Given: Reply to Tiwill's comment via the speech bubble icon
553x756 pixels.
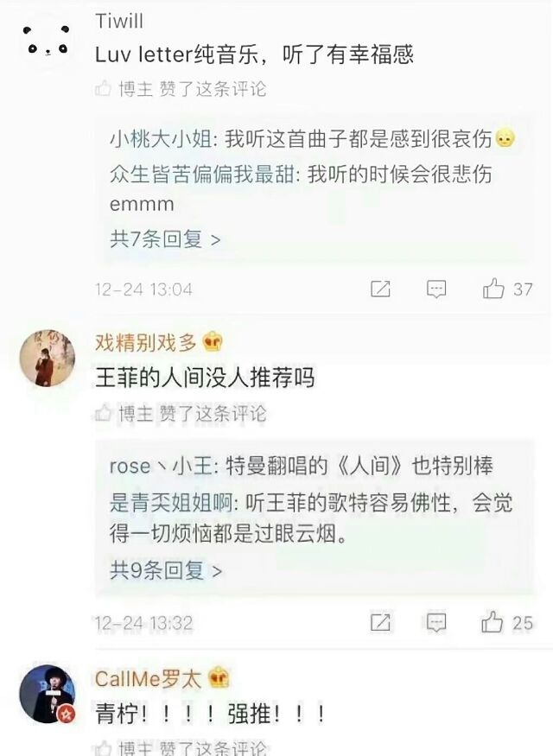Looking at the screenshot, I should (x=436, y=289).
